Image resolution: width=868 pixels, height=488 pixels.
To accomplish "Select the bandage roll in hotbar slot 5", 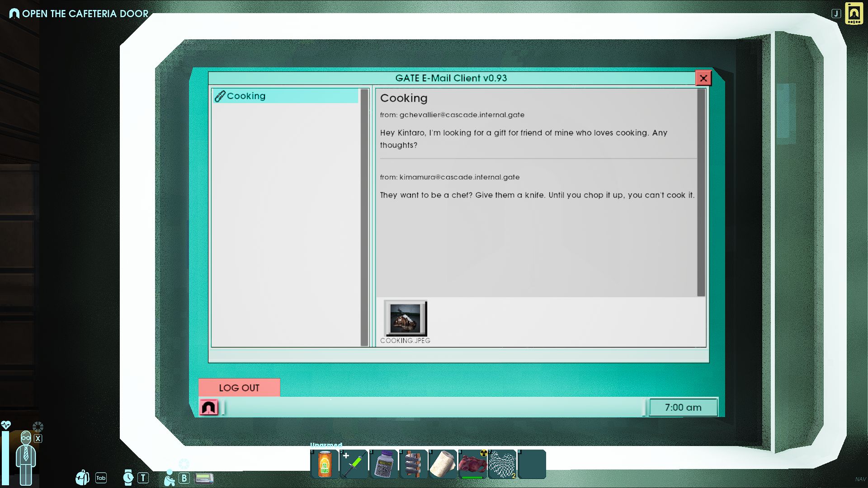I will [x=443, y=464].
